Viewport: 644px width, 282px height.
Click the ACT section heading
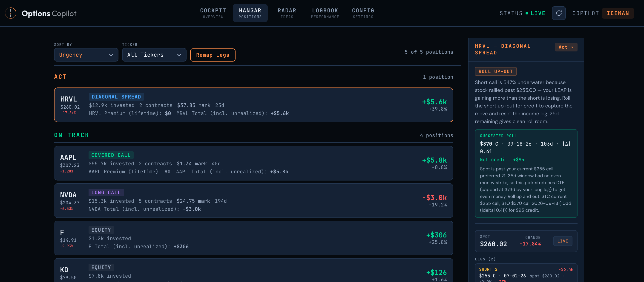pyautogui.click(x=60, y=77)
